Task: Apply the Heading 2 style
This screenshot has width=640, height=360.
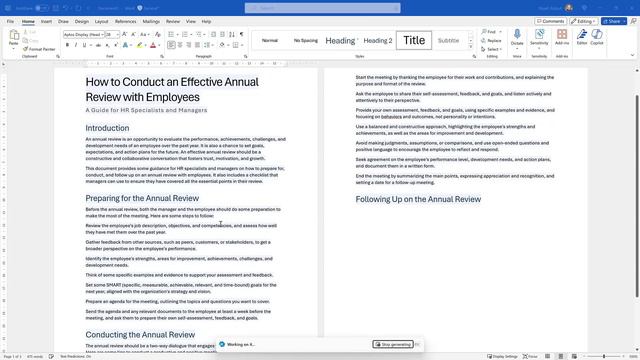Action: 378,40
